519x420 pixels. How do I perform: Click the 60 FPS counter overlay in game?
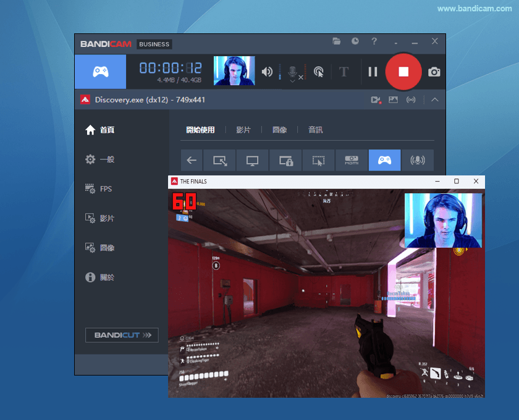(184, 201)
